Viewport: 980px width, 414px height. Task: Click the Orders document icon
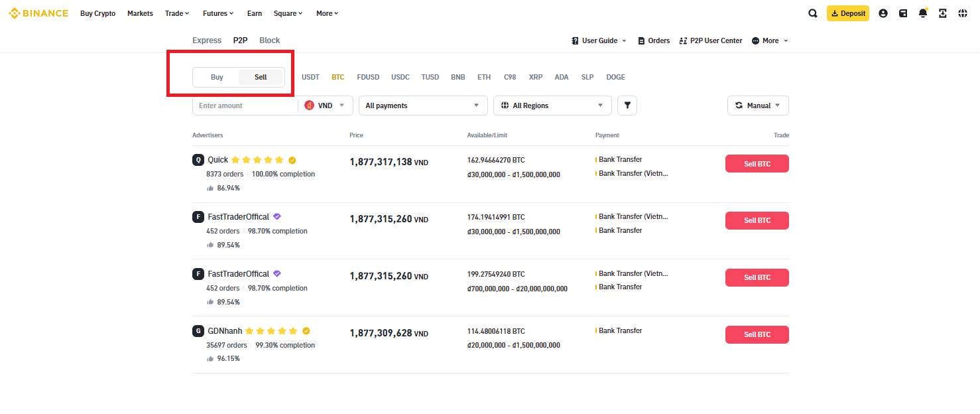[x=641, y=40]
